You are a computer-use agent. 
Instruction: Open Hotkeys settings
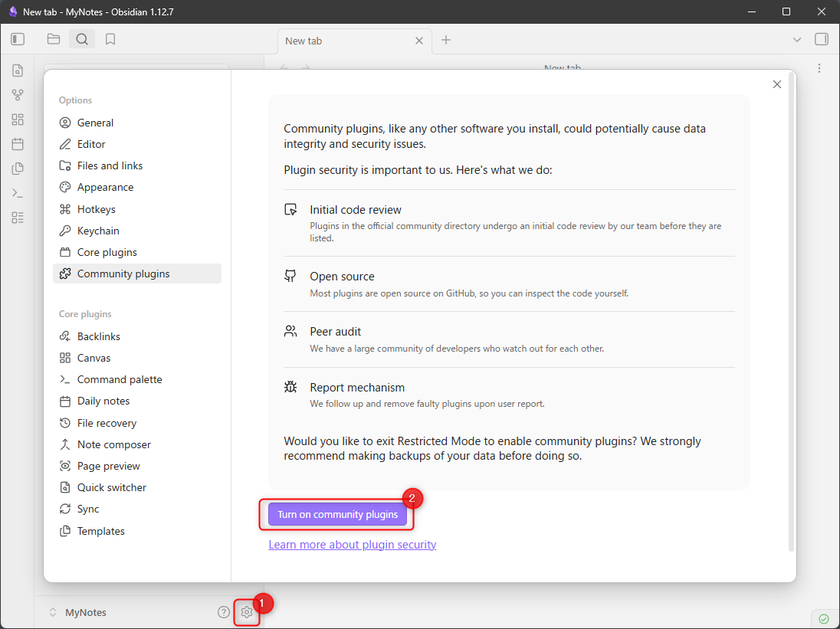pyautogui.click(x=137, y=209)
